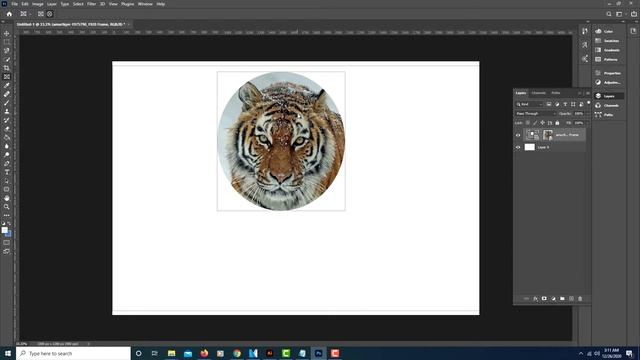Open the Kind filter dropdown
Image resolution: width=640 pixels, height=360 pixels.
point(529,104)
